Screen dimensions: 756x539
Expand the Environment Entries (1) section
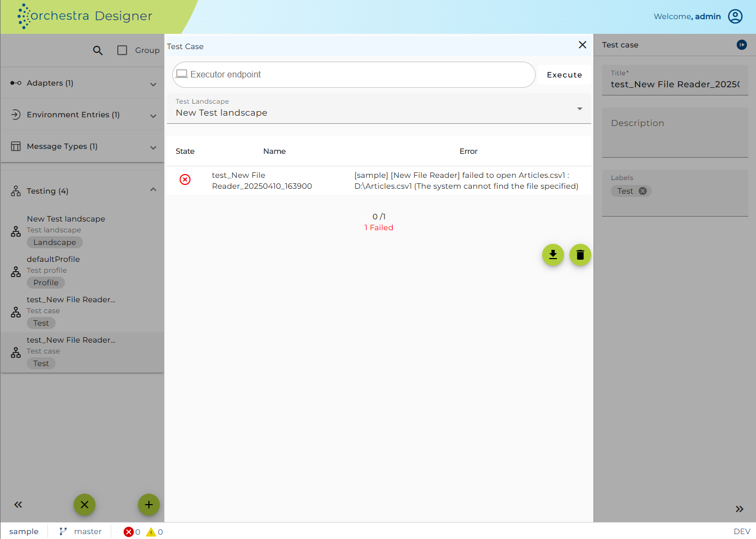(82, 115)
